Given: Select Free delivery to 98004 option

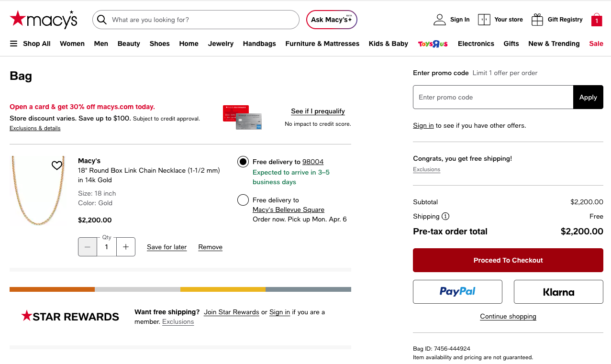Looking at the screenshot, I should click(x=243, y=162).
